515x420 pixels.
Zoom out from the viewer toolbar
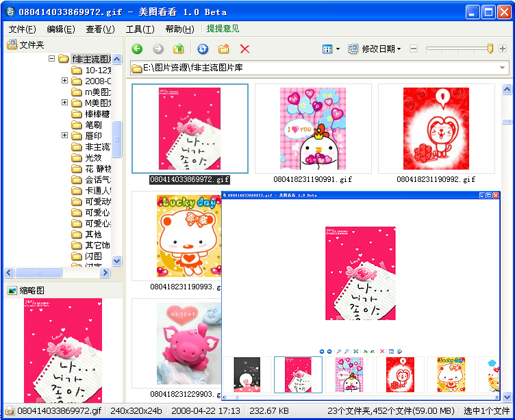click(347, 352)
